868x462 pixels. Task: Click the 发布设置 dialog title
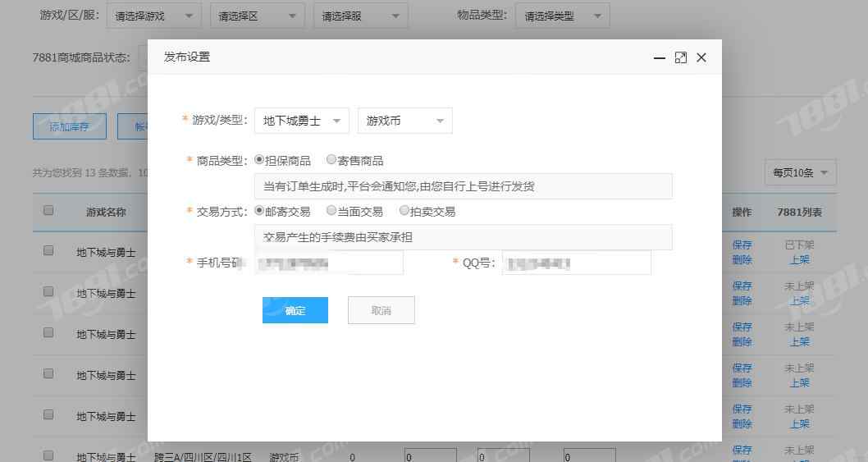coord(186,57)
